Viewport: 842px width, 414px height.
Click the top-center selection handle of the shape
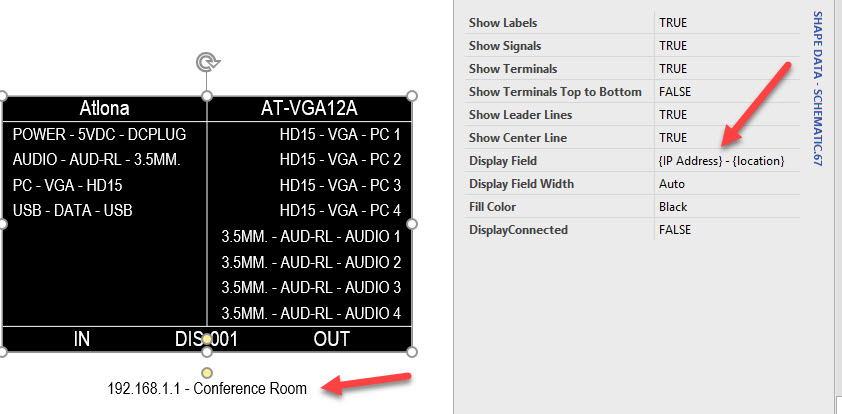(207, 96)
